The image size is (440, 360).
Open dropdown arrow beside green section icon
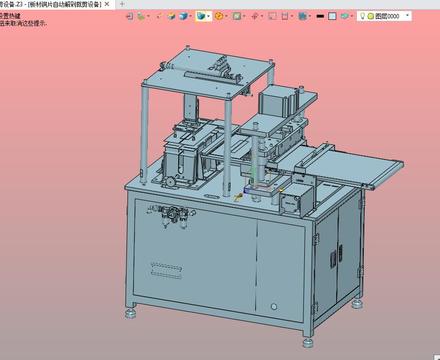(244, 16)
